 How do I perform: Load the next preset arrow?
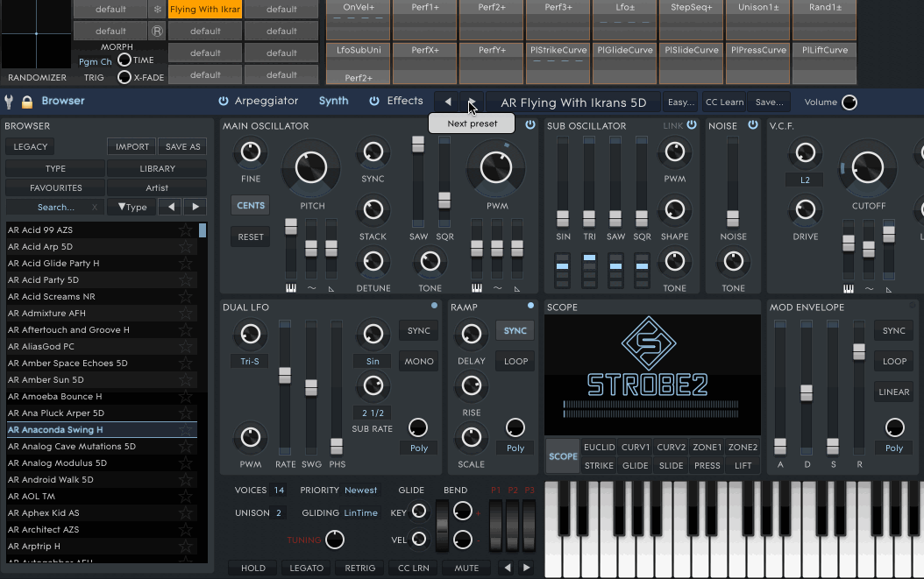coord(471,102)
